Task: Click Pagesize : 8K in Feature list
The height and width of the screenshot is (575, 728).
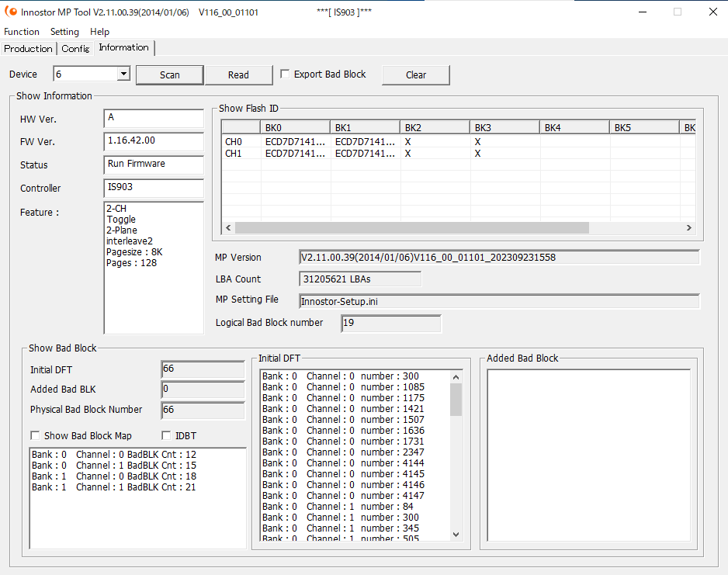Action: pos(134,252)
